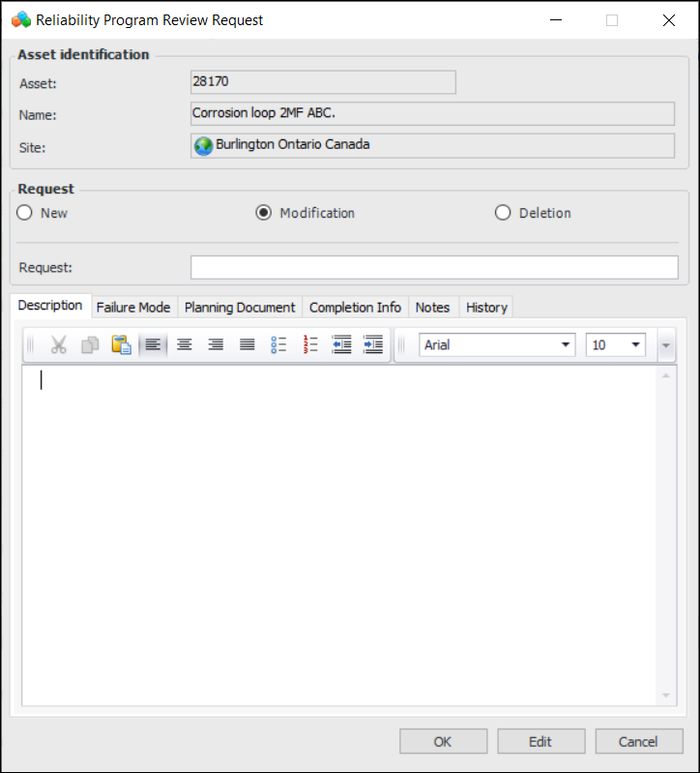Click the editor scrollbar down arrow
Image resolution: width=700 pixels, height=773 pixels.
pos(666,695)
